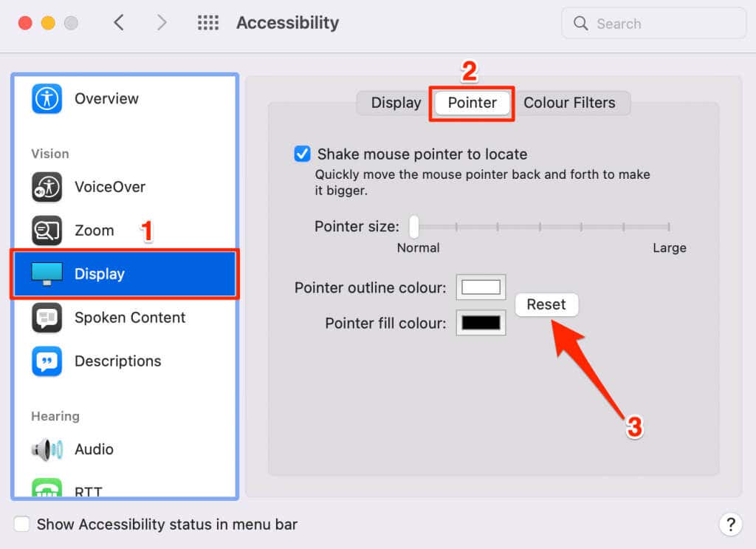Open the Zoom magnifier icon
The height and width of the screenshot is (549, 756).
tap(47, 231)
